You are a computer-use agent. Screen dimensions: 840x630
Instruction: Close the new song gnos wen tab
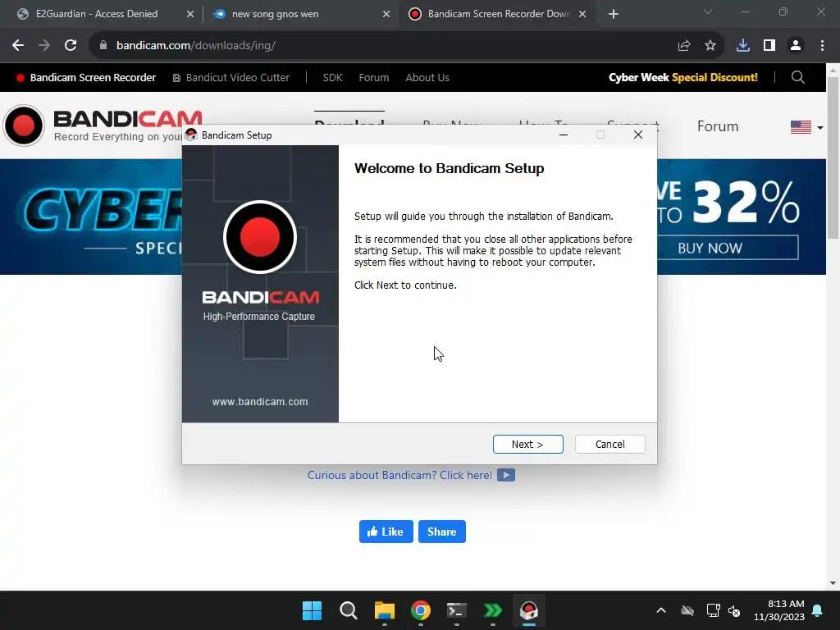(386, 14)
